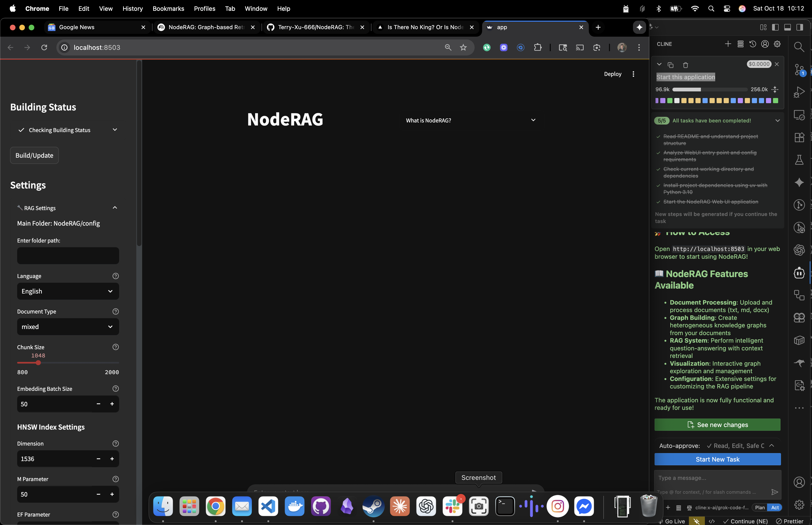This screenshot has width=812, height=525.
Task: Click Cline new task plus icon
Action: click(x=728, y=44)
